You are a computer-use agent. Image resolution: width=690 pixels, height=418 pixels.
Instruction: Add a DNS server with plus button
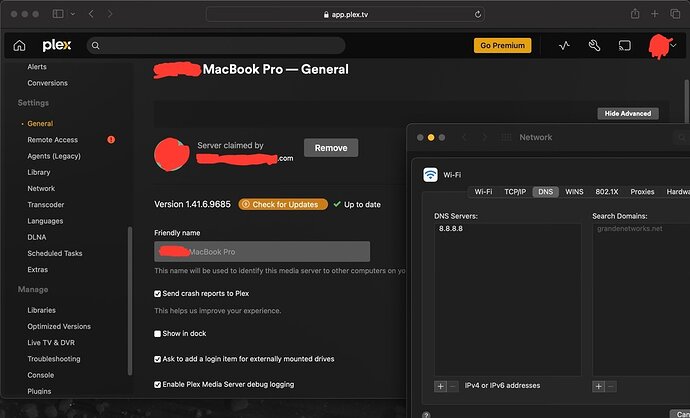click(x=440, y=386)
